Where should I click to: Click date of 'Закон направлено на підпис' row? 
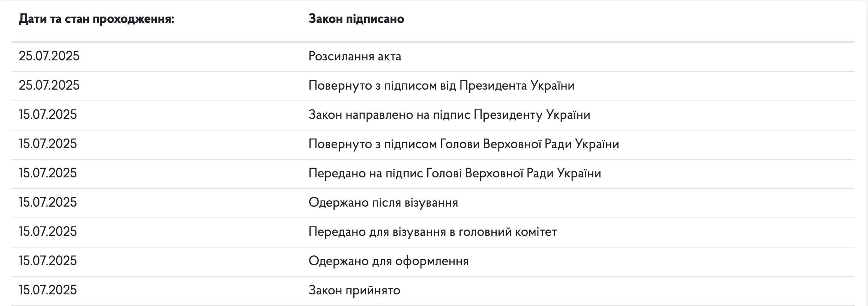click(x=48, y=115)
